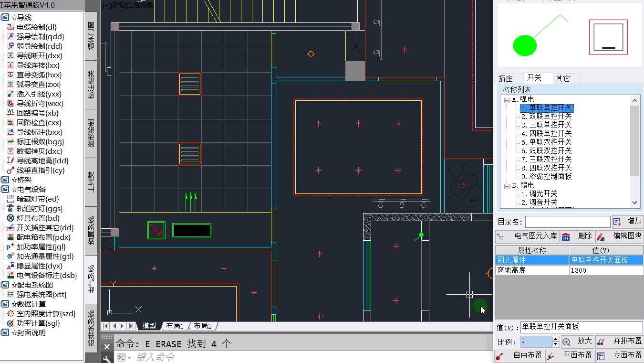Click the 加光通量属性{gtl} icon

[10, 256]
